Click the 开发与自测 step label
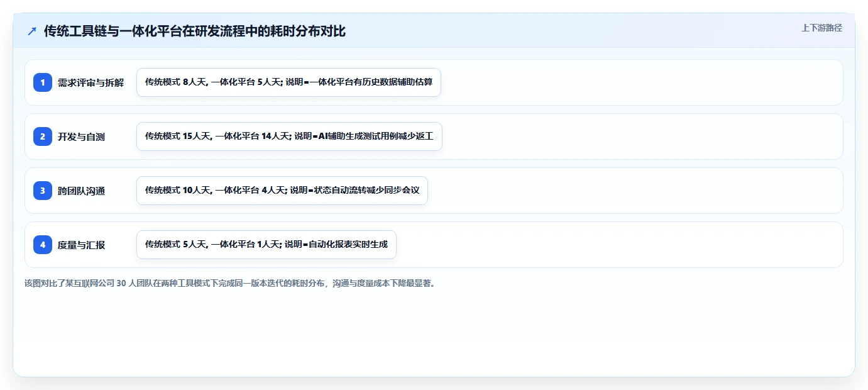Image resolution: width=868 pixels, height=390 pixels. (x=82, y=136)
